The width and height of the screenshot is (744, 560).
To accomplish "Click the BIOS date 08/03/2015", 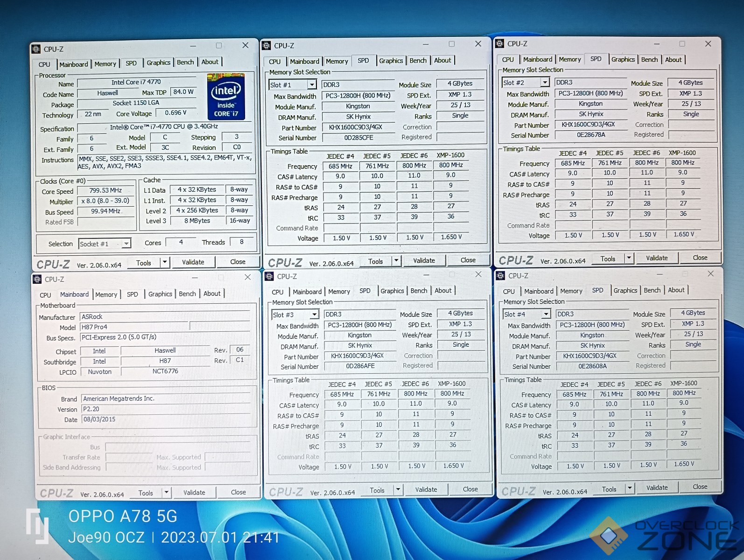I will 166,419.
